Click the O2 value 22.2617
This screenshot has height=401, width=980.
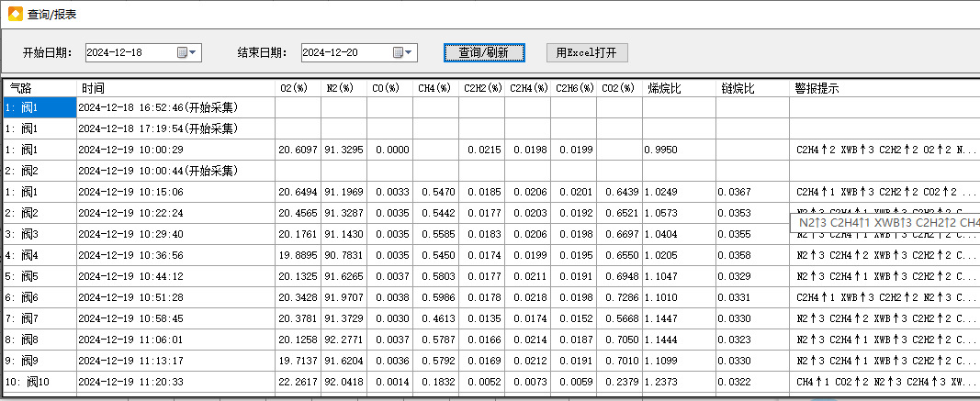tap(299, 382)
